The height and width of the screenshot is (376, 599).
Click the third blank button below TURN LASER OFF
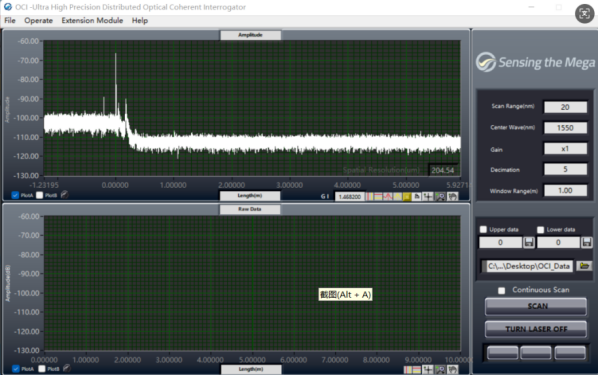(x=570, y=353)
